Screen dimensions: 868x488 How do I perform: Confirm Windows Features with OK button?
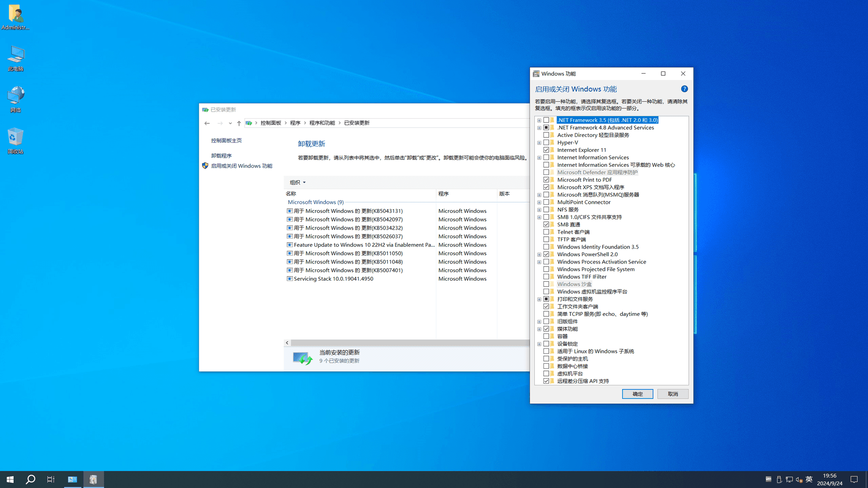[x=637, y=394]
